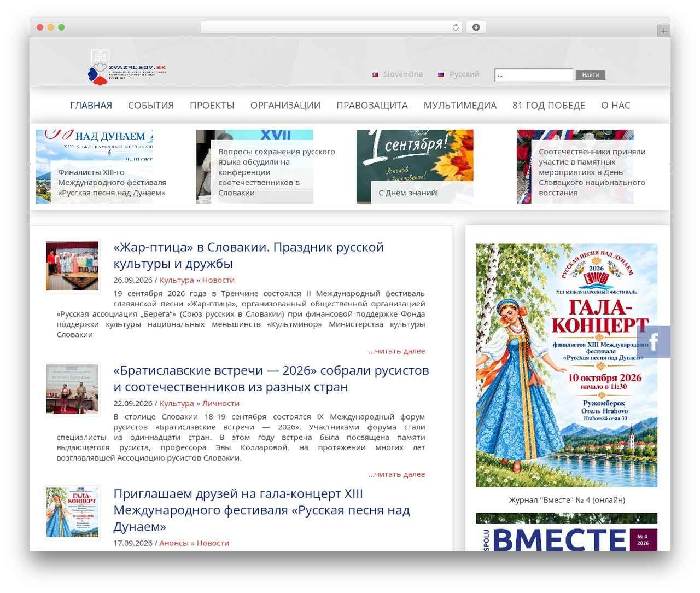Viewport: 700px width, 593px height.
Task: Read more of the Братиславские встречи article
Action: [x=396, y=474]
